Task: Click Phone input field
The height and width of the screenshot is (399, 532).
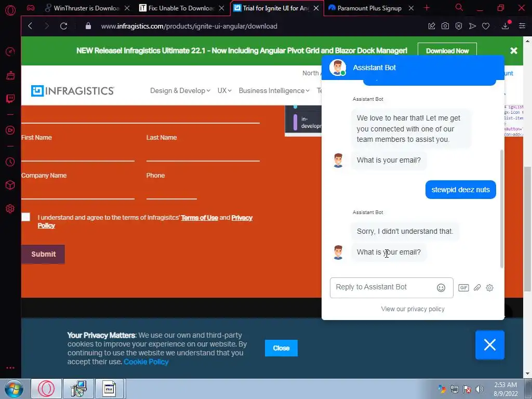Action: click(171, 191)
